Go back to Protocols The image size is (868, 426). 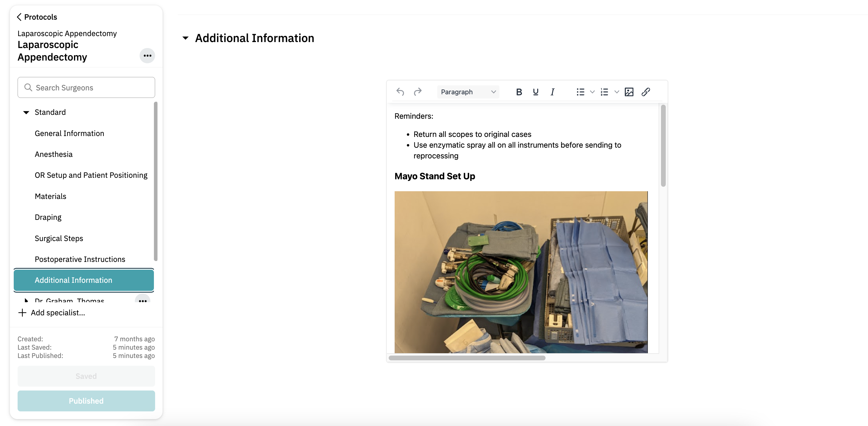pos(37,17)
